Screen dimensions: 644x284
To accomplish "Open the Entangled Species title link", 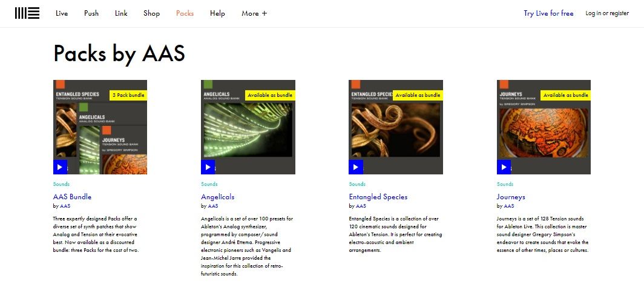I will point(378,196).
